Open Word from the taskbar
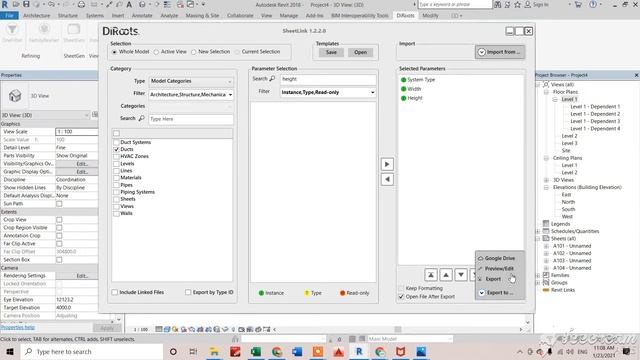640x360 pixels. [297, 351]
